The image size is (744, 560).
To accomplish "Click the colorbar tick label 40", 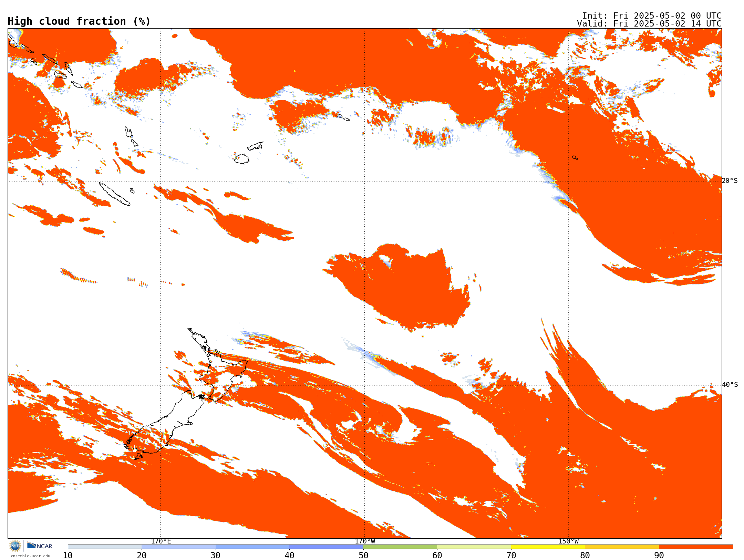I will [290, 556].
